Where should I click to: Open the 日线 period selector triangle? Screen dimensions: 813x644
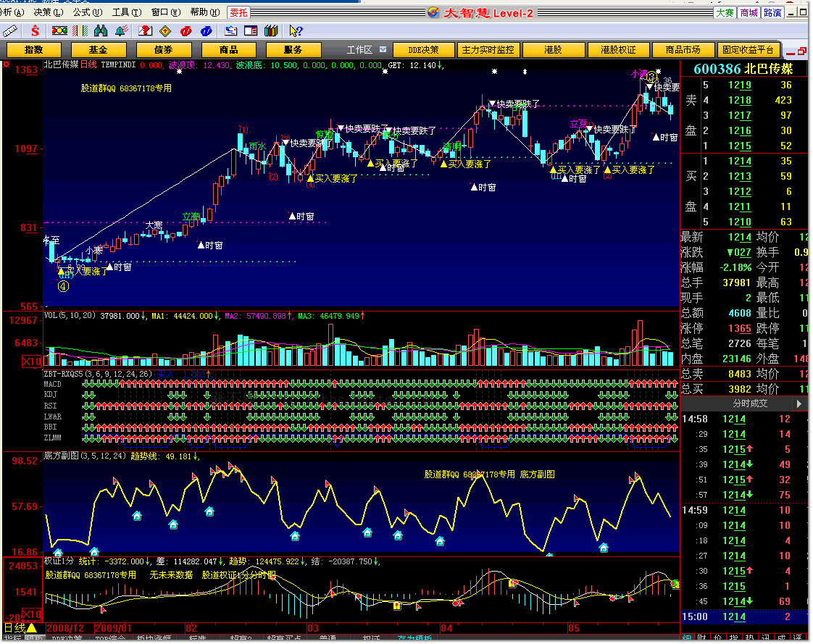[32, 629]
